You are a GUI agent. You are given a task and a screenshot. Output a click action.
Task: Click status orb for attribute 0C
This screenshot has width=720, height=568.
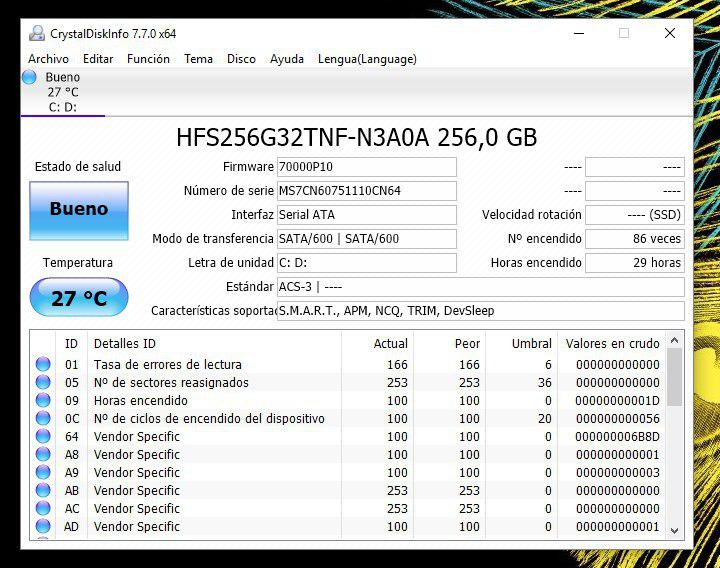[43, 418]
